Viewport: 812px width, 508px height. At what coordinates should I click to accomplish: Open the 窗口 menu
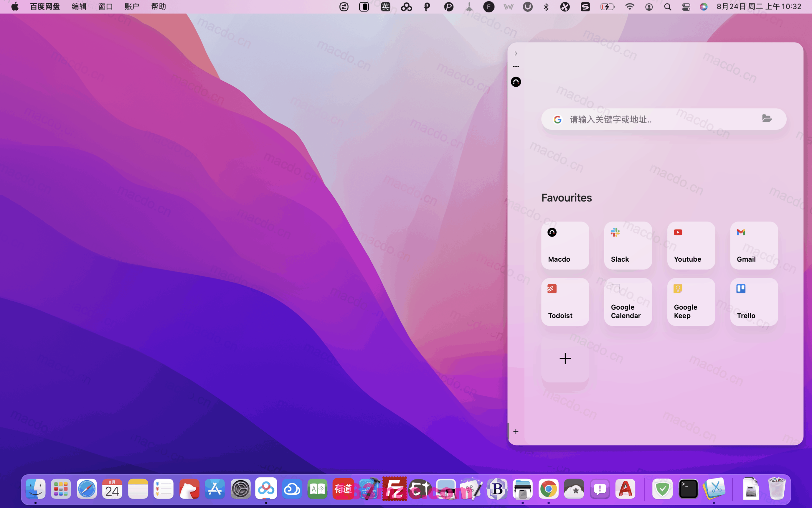[x=105, y=7]
